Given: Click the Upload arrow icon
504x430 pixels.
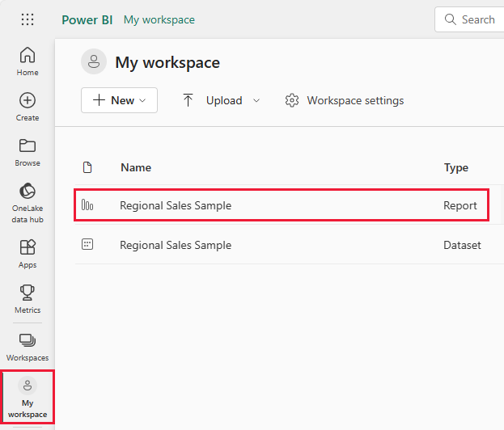Looking at the screenshot, I should point(188,100).
